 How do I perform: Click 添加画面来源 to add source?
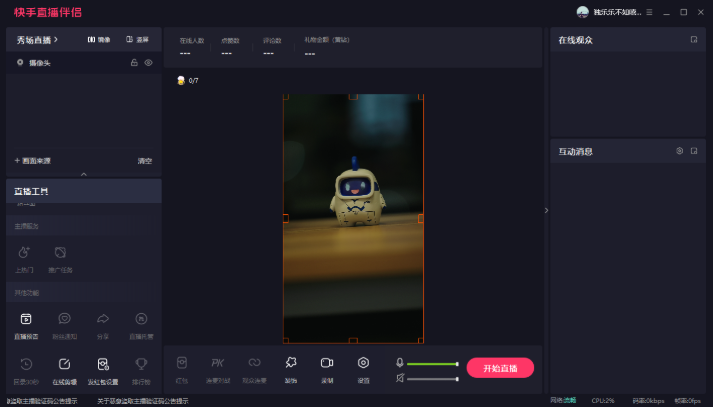[33, 160]
